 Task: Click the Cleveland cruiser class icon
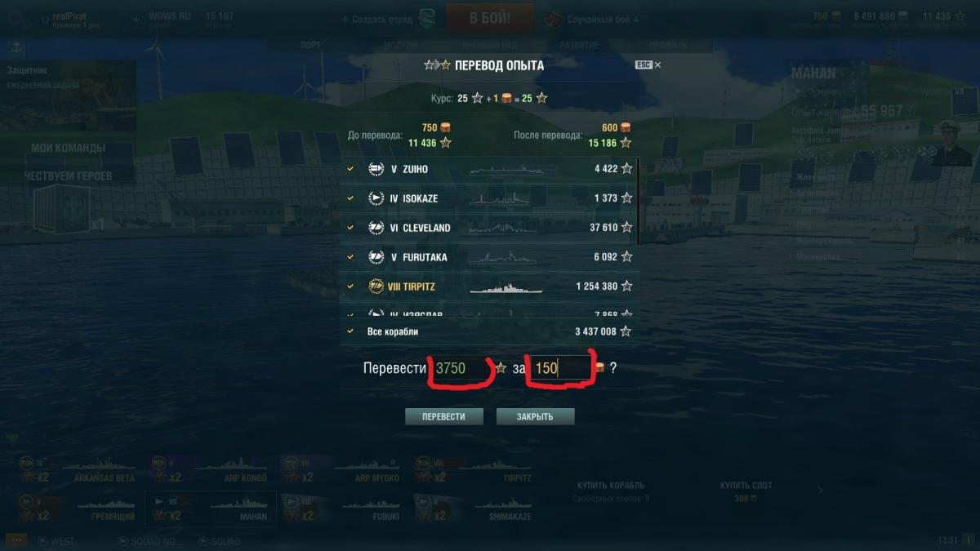pos(376,228)
